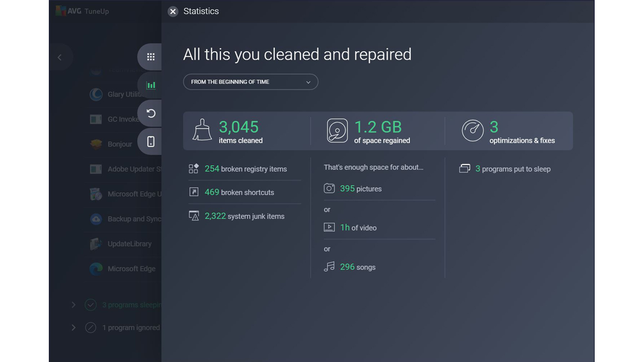644x362 pixels.
Task: Click the mobile device icon in the sidebar
Action: point(150,141)
